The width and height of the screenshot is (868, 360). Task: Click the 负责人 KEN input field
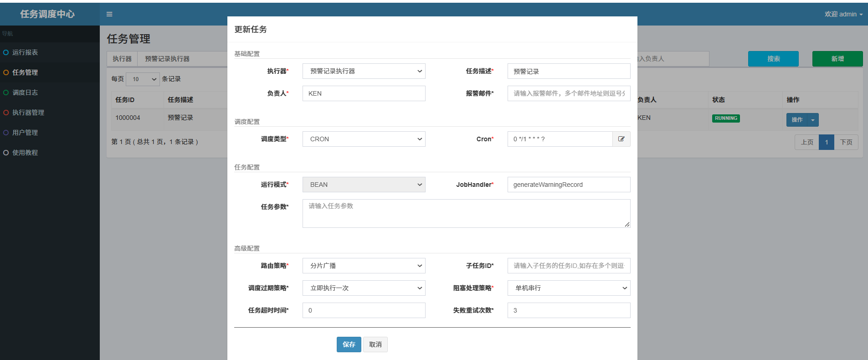pyautogui.click(x=364, y=93)
